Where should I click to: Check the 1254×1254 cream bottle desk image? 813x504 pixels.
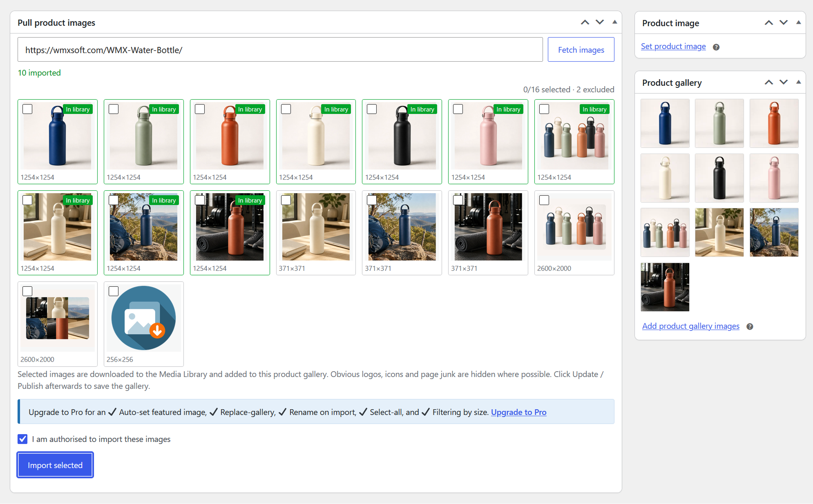tap(27, 200)
